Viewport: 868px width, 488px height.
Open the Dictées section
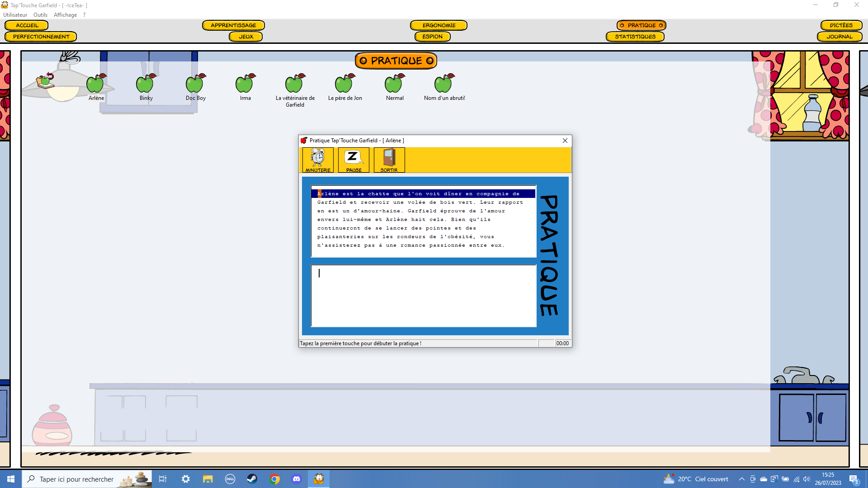[x=841, y=25]
